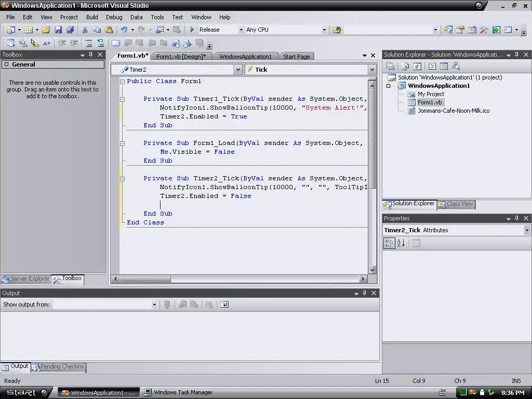Start debugging with the green play icon

tap(192, 30)
